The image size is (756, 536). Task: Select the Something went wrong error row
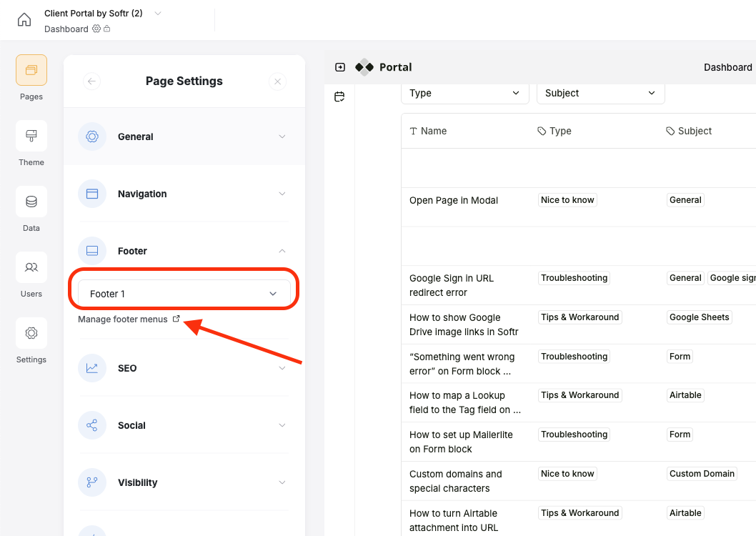click(x=579, y=364)
